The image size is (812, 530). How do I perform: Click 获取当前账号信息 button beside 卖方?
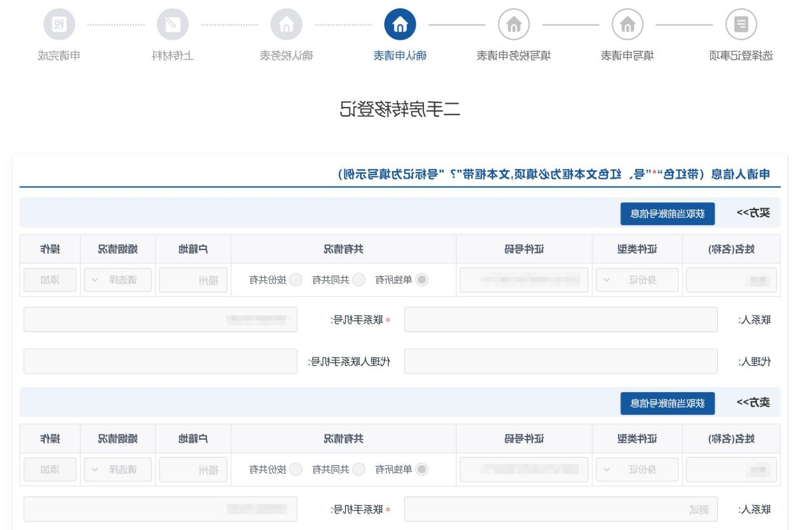[x=667, y=403]
